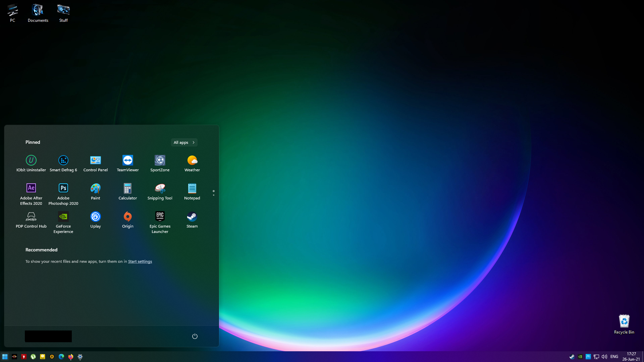The height and width of the screenshot is (362, 644).
Task: Launch Adobe After Effects 2020
Action: coord(31,194)
